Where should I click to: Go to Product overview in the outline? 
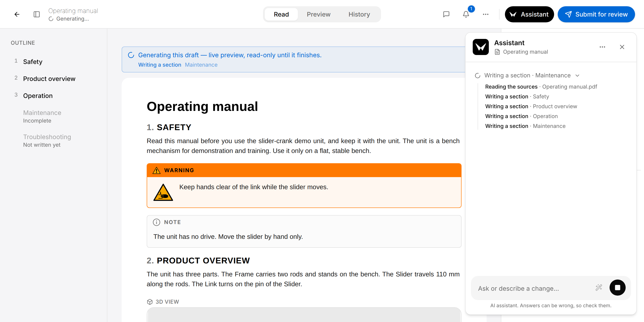pos(49,79)
